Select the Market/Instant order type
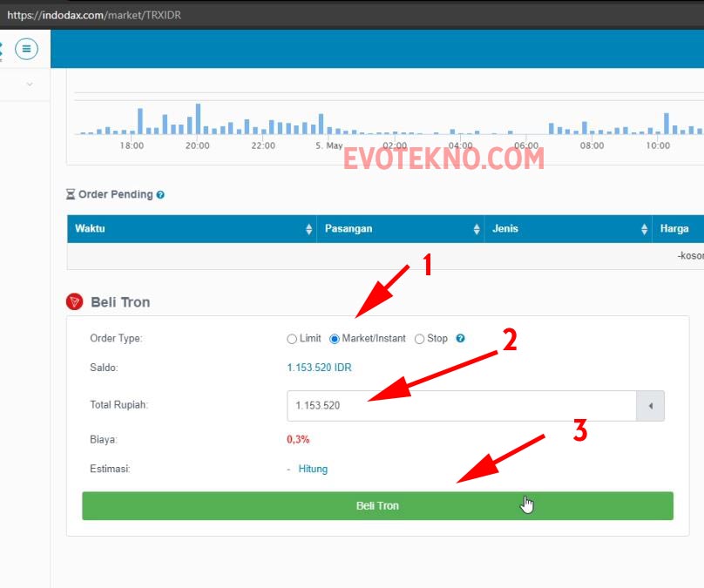The height and width of the screenshot is (588, 704). click(335, 339)
